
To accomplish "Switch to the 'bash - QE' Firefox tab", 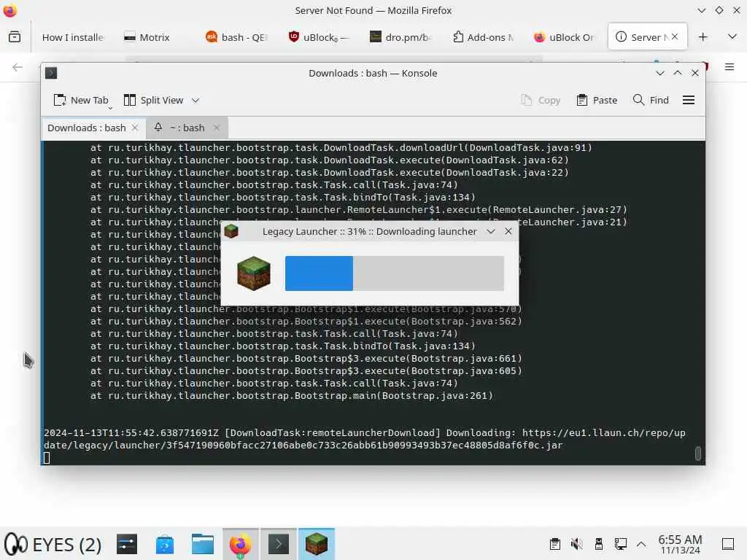I will point(237,37).
